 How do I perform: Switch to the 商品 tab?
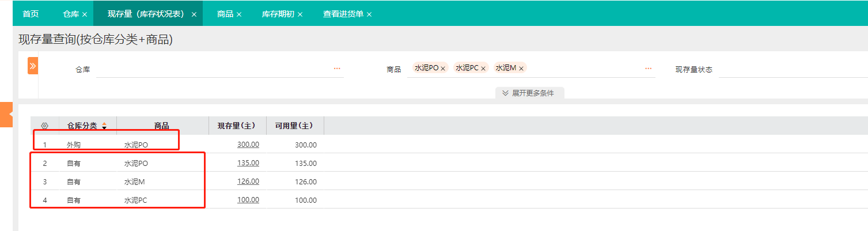click(225, 14)
